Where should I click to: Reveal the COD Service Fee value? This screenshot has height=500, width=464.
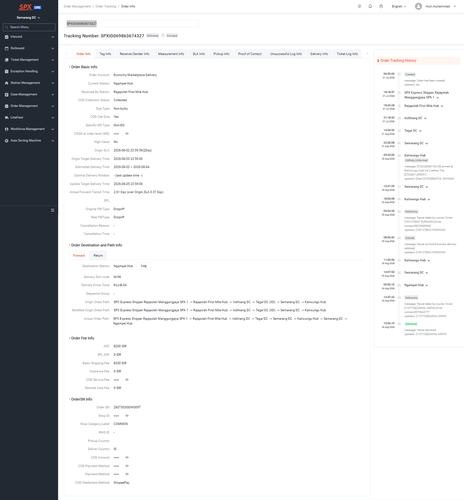click(x=127, y=380)
